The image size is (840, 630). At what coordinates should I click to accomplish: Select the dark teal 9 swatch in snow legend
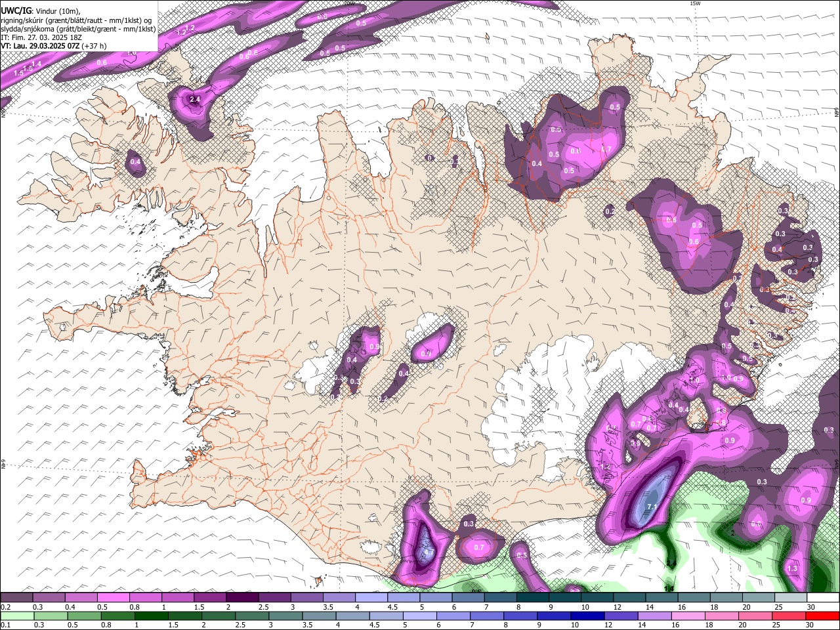pos(565,598)
